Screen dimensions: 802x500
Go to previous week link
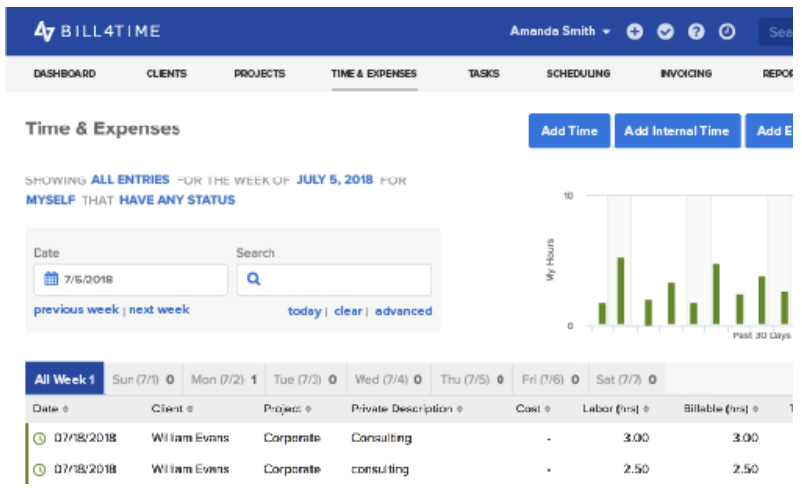pos(76,310)
